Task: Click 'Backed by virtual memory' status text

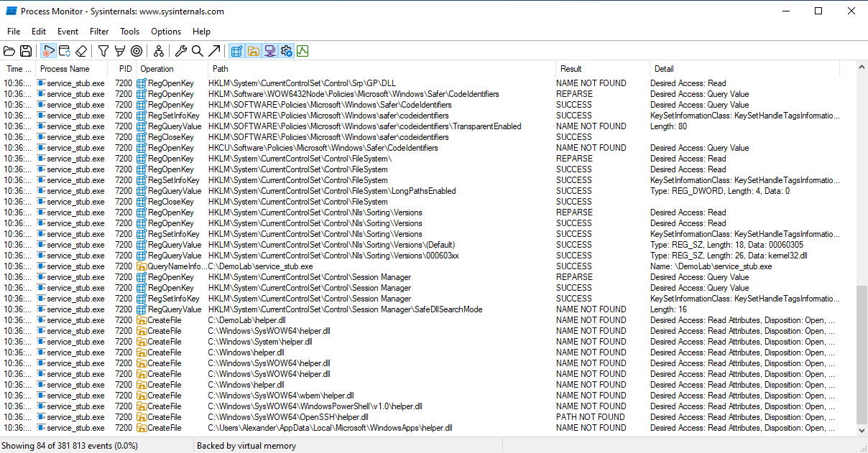Action: 246,446
